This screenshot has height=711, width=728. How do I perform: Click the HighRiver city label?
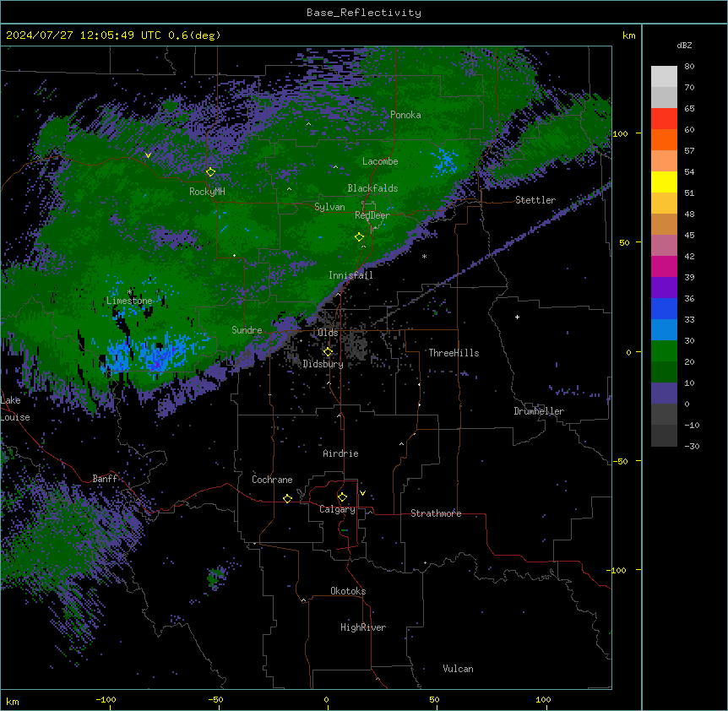click(x=363, y=627)
